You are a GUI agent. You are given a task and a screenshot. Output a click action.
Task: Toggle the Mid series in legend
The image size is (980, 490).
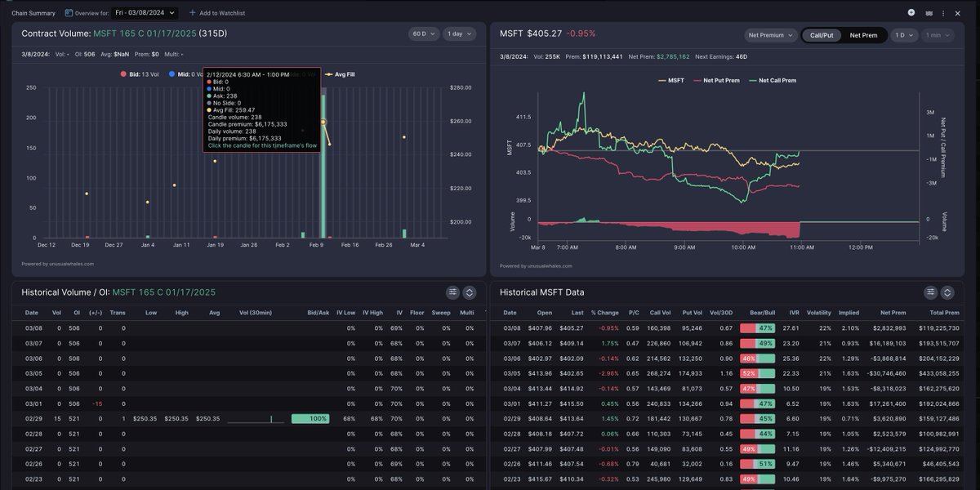[x=188, y=74]
